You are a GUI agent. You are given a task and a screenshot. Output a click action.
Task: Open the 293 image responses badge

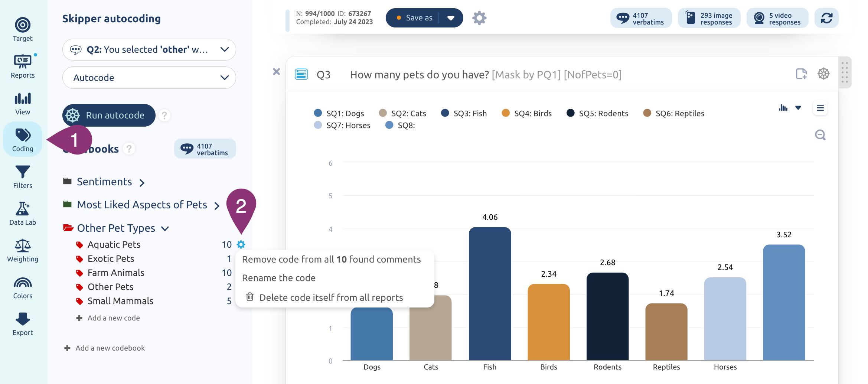709,18
